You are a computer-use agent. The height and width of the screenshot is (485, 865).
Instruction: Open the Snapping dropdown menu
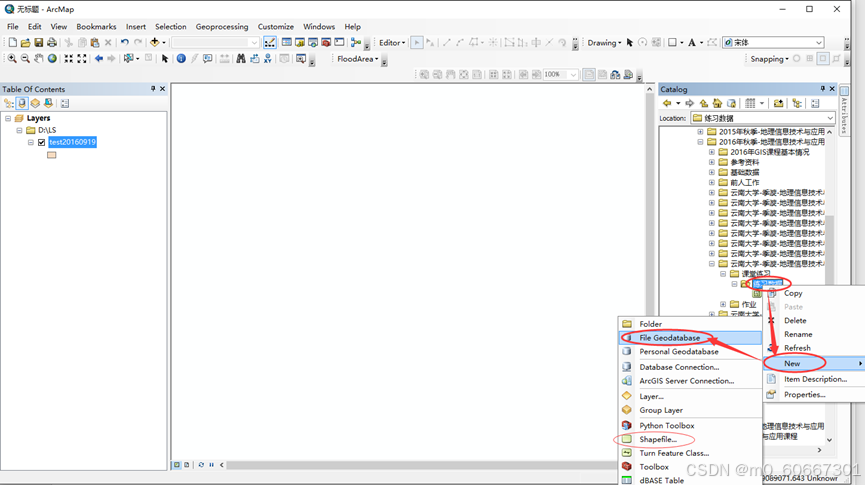click(x=769, y=58)
